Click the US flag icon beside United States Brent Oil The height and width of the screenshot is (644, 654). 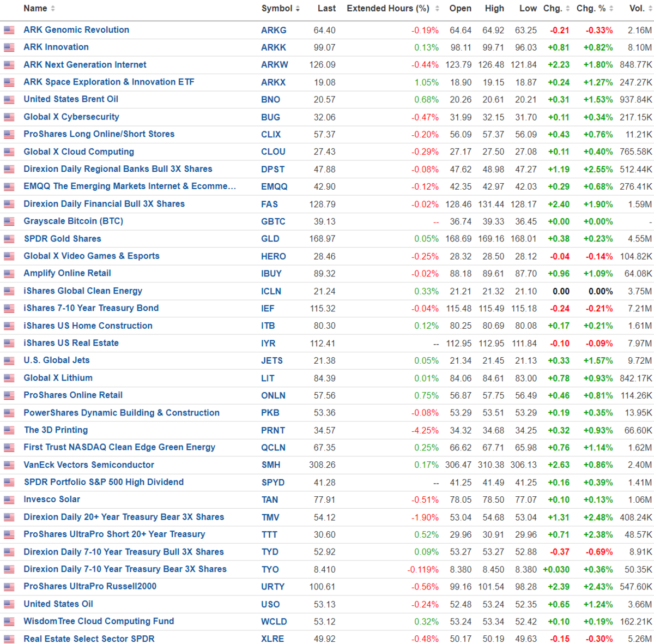(x=9, y=100)
